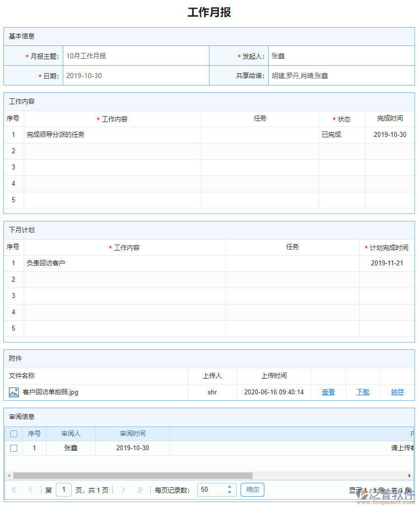勾选审阅信息表头的全选复选框
The image size is (420, 510).
[x=14, y=433]
